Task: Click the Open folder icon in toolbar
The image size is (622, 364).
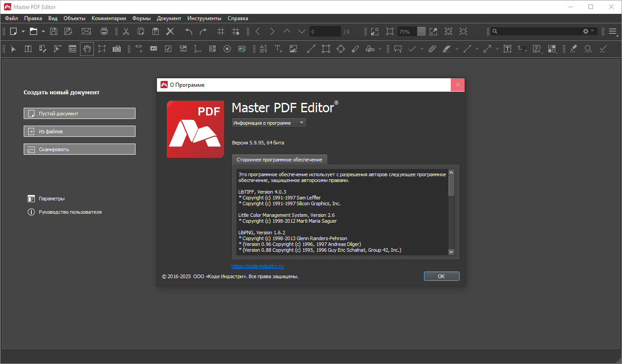Action: pos(33,31)
